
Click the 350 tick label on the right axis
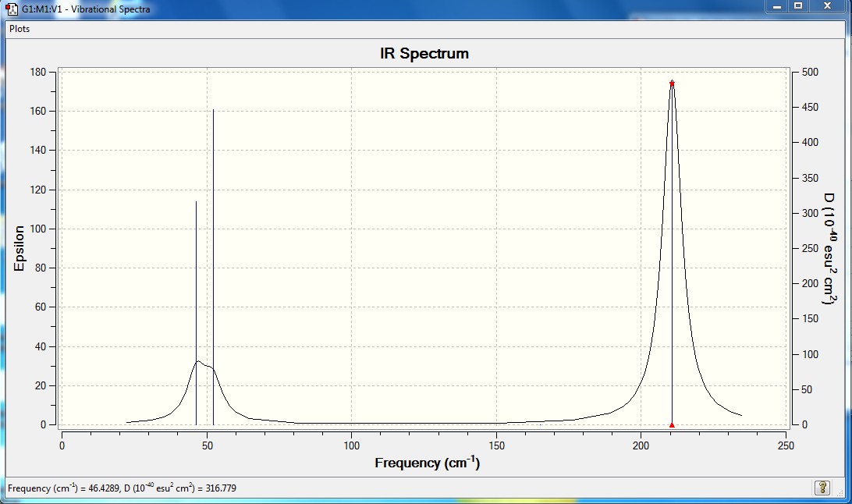[x=810, y=178]
